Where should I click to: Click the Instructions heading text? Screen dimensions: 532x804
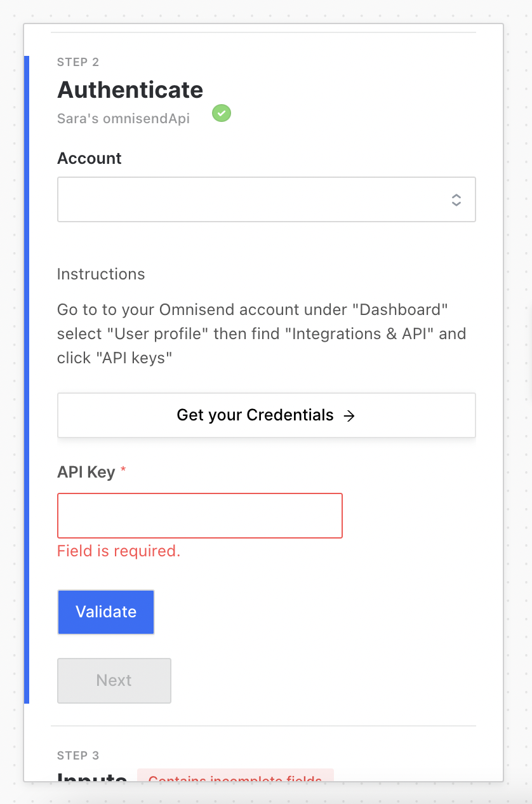[x=101, y=274]
